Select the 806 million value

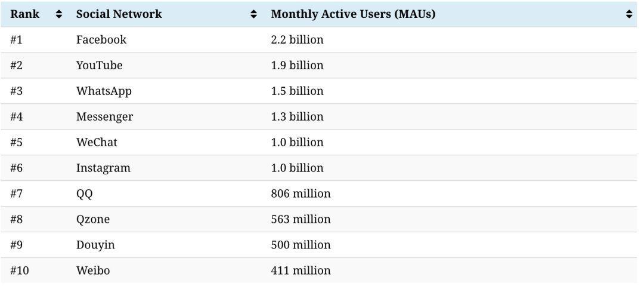tap(301, 194)
